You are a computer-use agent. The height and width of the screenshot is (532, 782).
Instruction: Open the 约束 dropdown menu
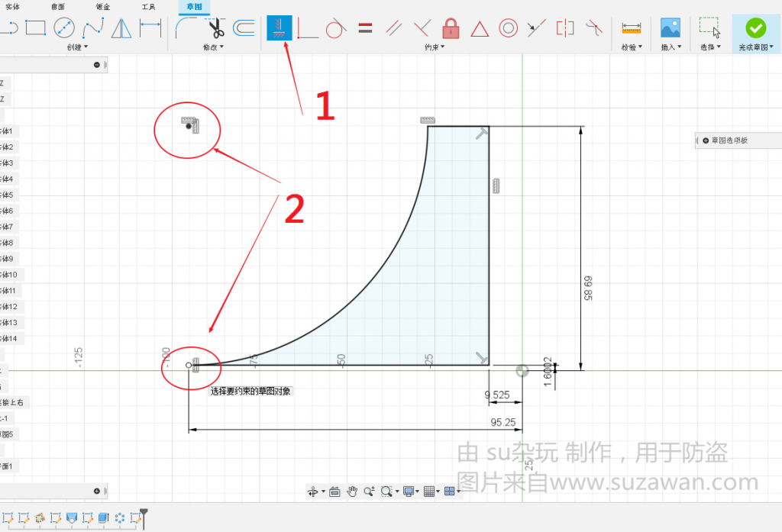[435, 47]
